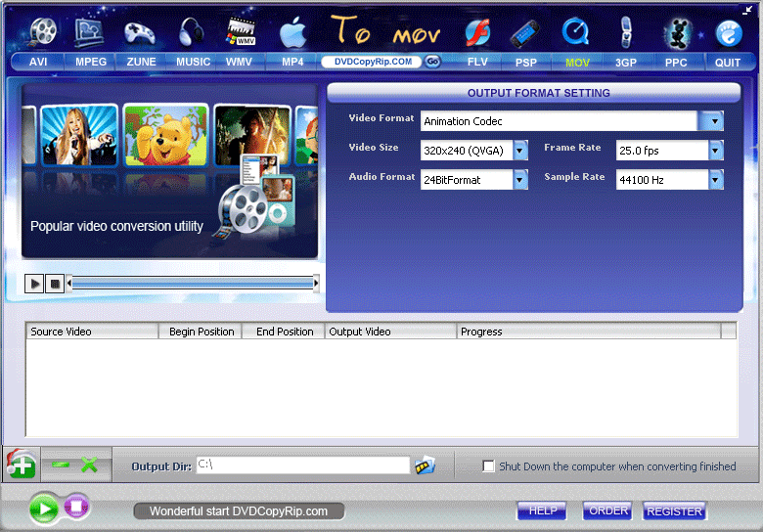Remove selected item with green minus icon
763x532 pixels.
(x=61, y=465)
